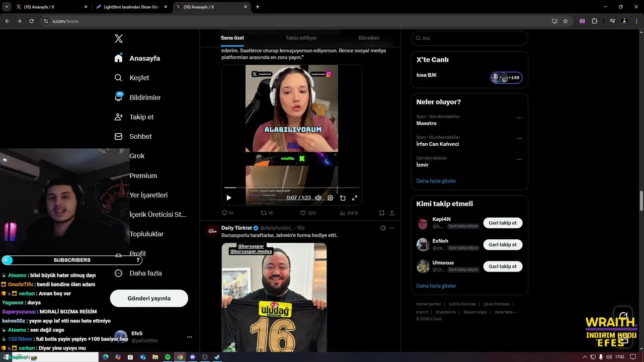Open Steam from taskbar
Screen dimensions: 644x362
(217, 357)
